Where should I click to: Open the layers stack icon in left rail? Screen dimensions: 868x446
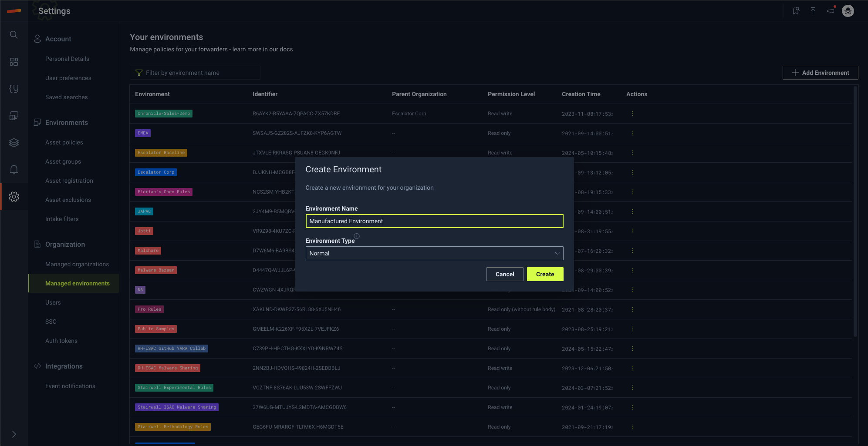point(14,143)
